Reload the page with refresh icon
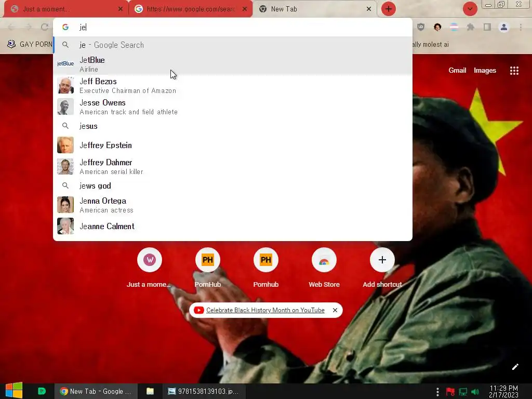The height and width of the screenshot is (399, 532). [x=45, y=27]
